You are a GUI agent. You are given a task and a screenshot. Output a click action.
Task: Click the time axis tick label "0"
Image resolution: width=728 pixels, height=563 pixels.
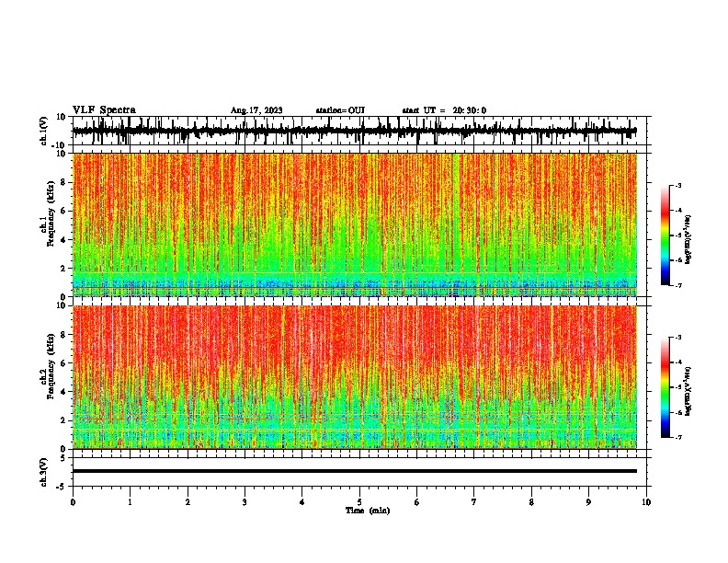click(73, 502)
